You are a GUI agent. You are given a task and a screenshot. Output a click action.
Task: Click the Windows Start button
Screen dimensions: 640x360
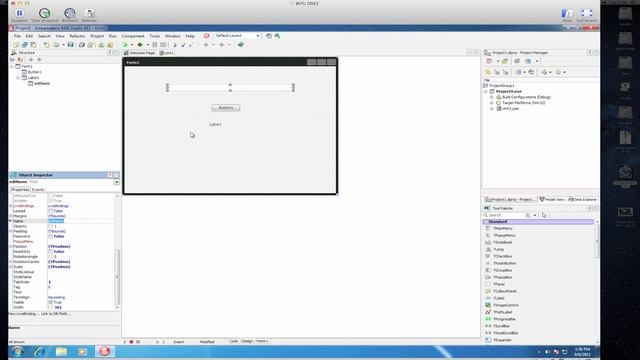point(17,351)
